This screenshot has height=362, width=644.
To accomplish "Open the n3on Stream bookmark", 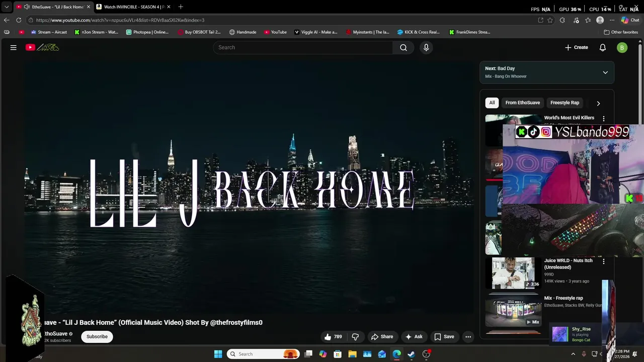I will tap(97, 32).
